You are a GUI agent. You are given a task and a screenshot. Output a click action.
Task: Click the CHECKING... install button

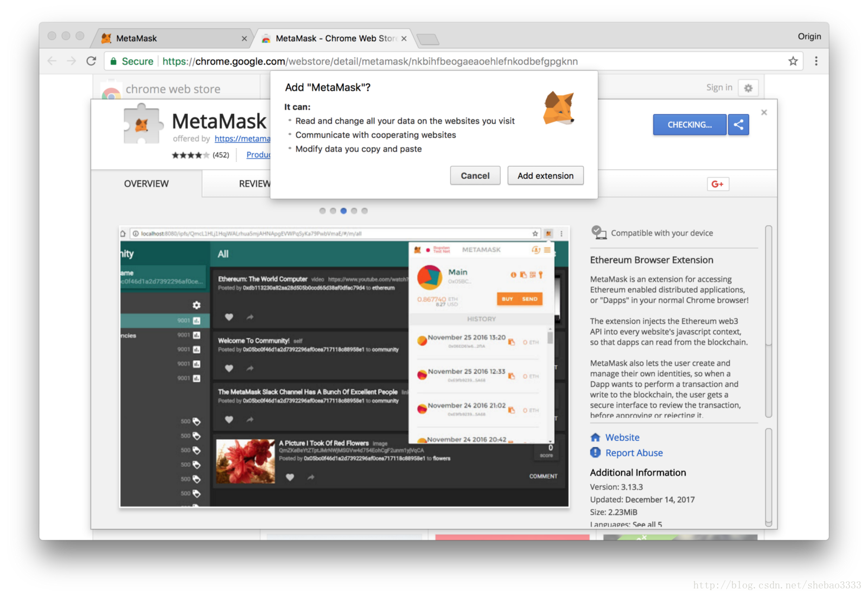pos(690,125)
